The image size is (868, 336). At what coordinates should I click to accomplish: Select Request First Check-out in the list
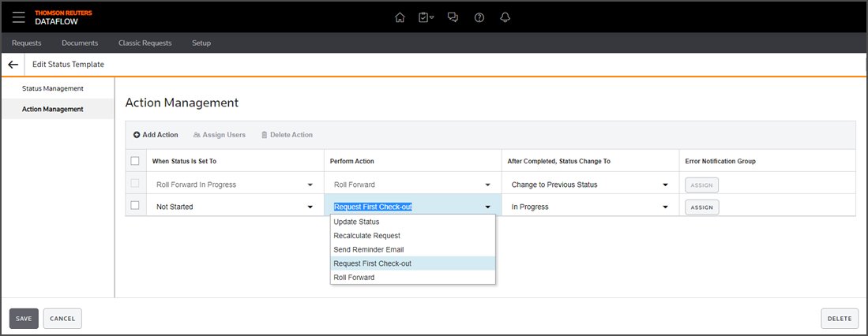click(412, 263)
